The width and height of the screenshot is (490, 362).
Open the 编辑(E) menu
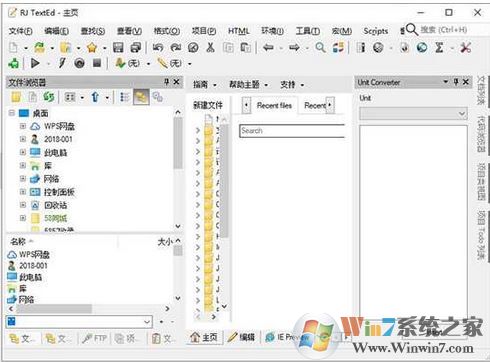pos(57,31)
